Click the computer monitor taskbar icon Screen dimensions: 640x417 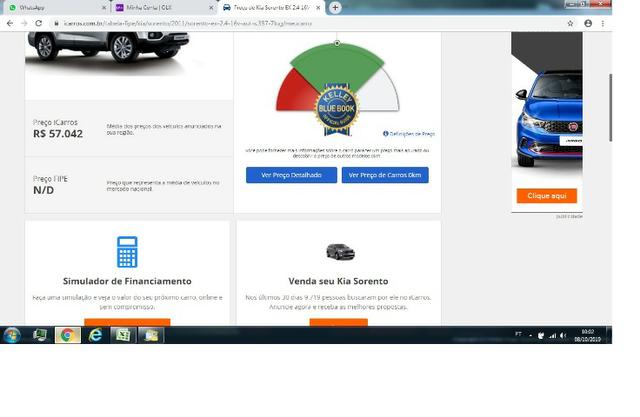[x=40, y=335]
